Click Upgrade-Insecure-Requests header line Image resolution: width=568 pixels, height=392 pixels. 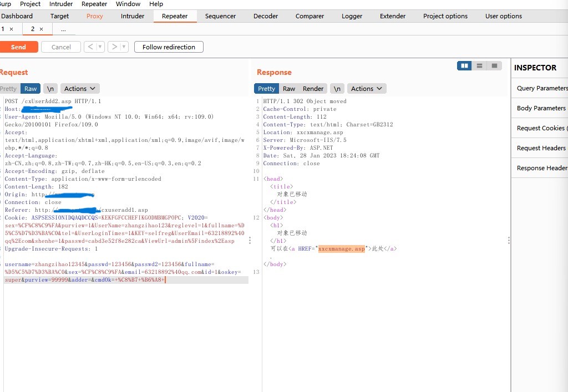point(51,248)
